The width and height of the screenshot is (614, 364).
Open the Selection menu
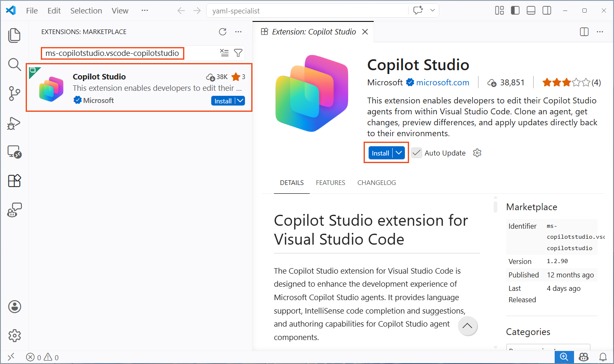(86, 10)
